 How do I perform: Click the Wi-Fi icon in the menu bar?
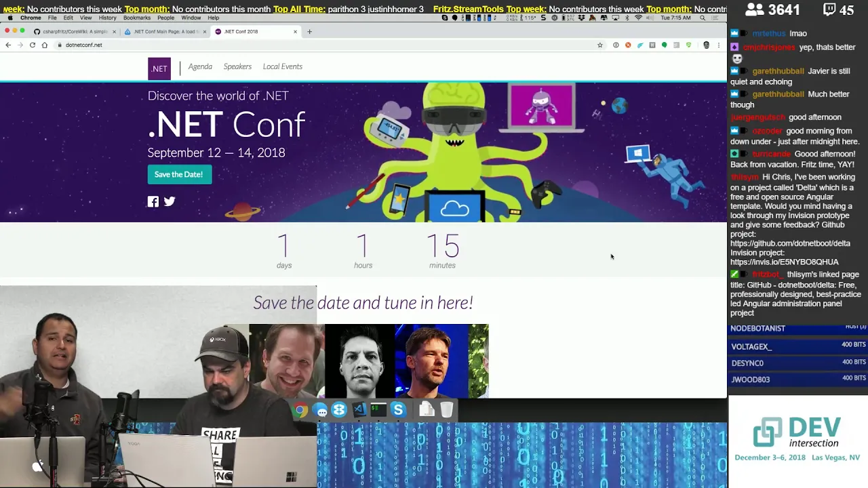point(638,18)
